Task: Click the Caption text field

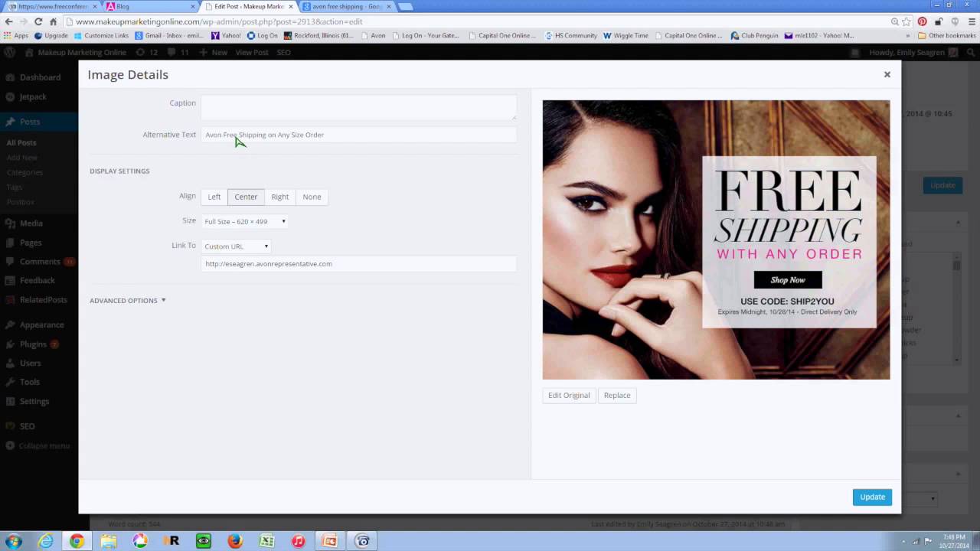Action: [358, 107]
